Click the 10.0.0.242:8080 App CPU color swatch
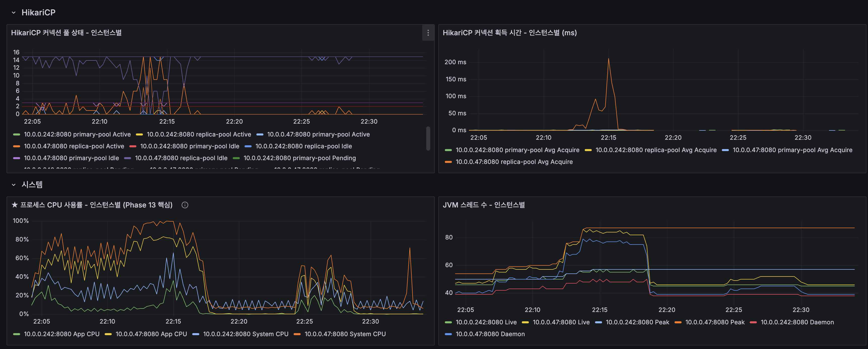Image resolution: width=868 pixels, height=349 pixels. click(17, 334)
